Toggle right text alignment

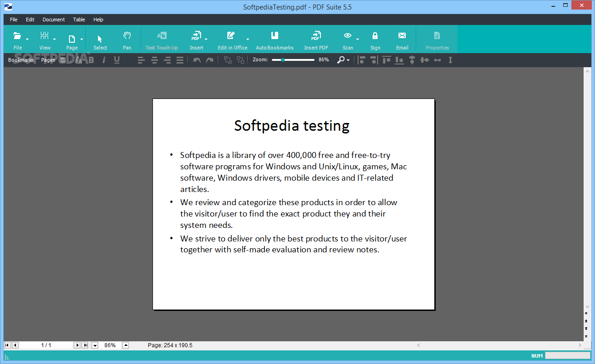[167, 60]
